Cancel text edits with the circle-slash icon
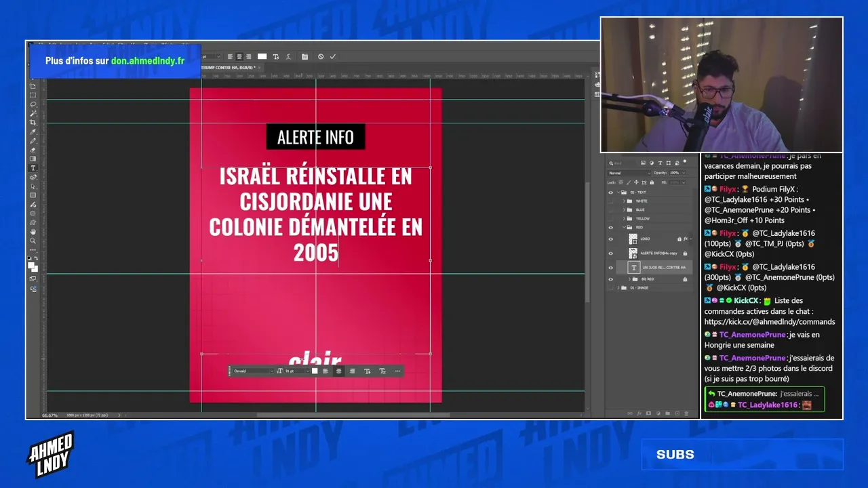The width and height of the screenshot is (868, 488). click(x=321, y=57)
